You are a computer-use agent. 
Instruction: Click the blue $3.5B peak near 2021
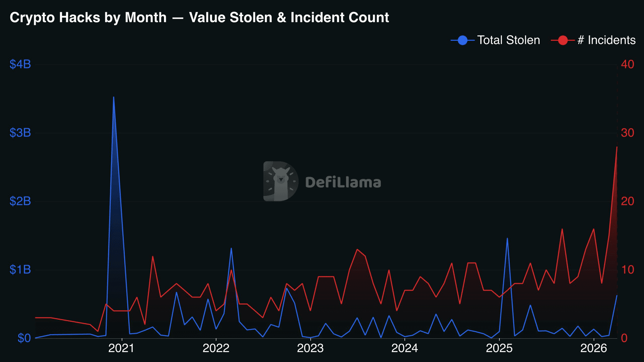[x=113, y=97]
